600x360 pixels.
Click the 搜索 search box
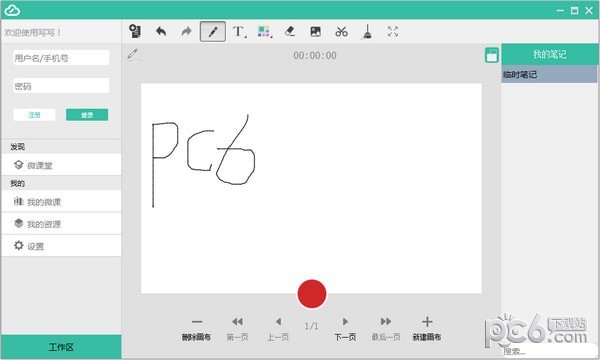point(549,351)
